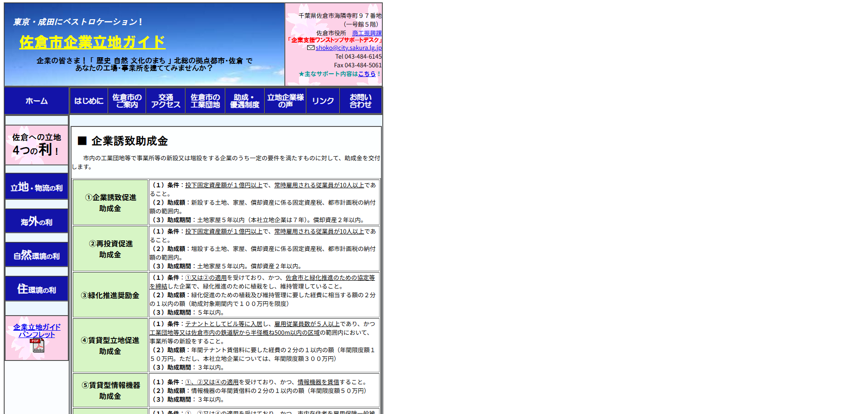This screenshot has height=414, width=868.
Task: Click the shoko@city.sakura.lg.jp email link
Action: click(348, 48)
